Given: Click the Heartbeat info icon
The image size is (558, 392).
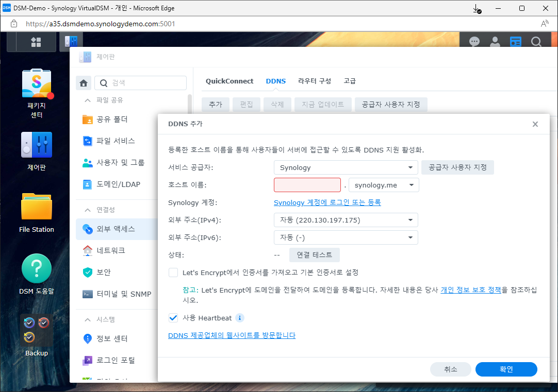Looking at the screenshot, I should pos(240,318).
